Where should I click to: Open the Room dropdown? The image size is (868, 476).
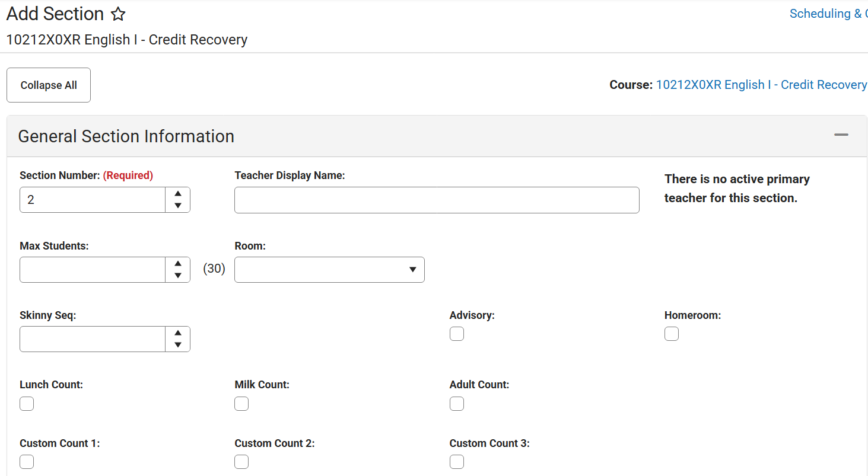(329, 270)
